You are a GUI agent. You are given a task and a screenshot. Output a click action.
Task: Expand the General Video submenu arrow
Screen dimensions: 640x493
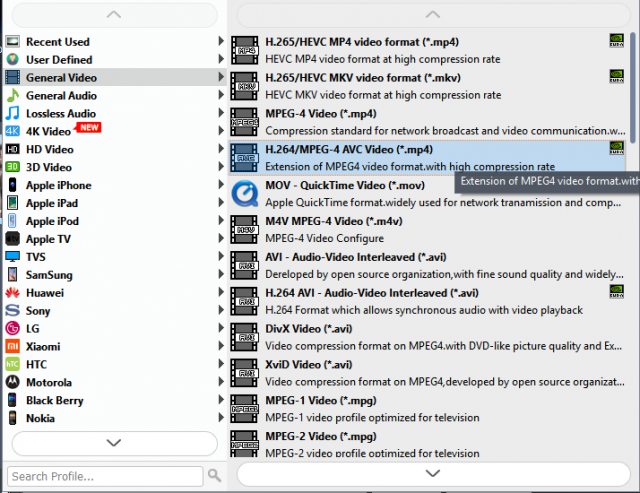pos(221,77)
